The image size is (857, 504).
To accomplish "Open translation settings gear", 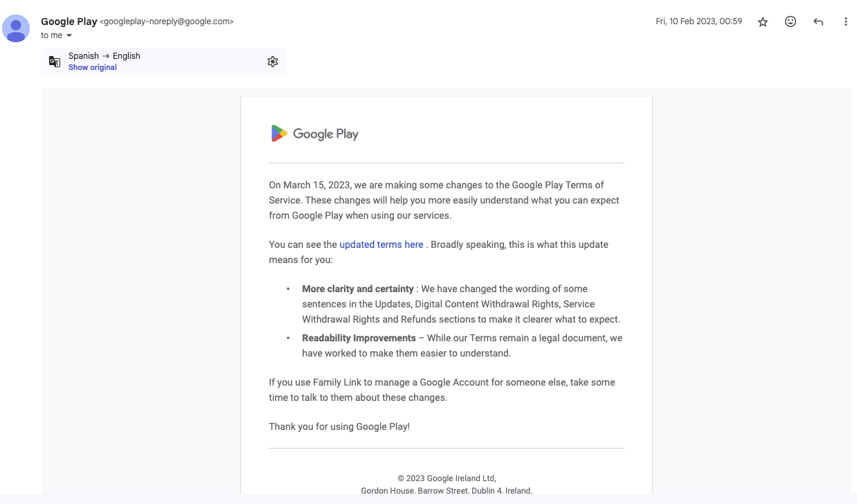I will [273, 62].
